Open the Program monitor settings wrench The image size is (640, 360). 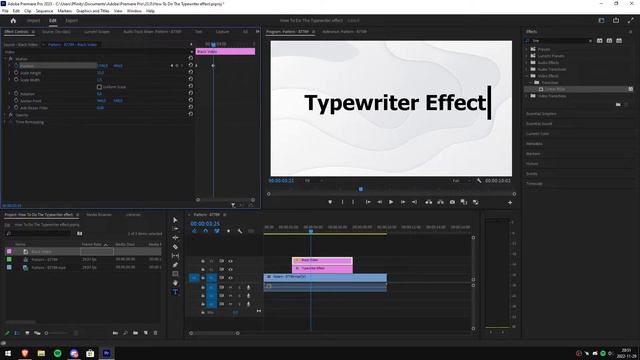tap(479, 180)
